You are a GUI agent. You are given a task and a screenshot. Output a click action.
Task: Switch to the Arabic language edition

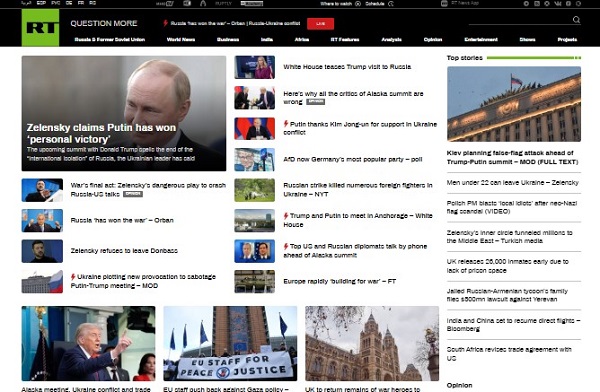click(x=26, y=3)
